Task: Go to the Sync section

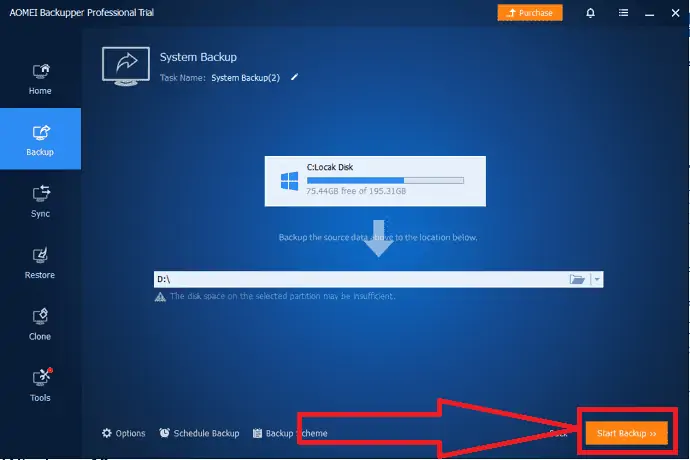Action: click(40, 202)
